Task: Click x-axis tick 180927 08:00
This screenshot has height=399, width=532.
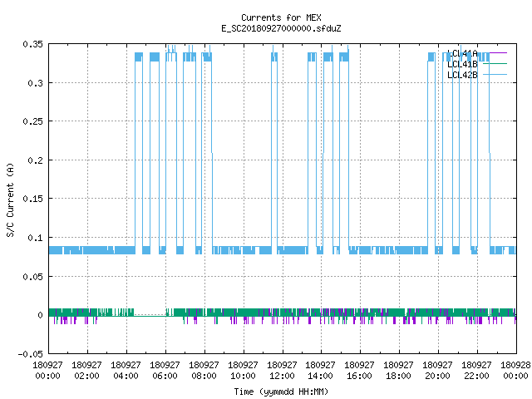Action: [x=204, y=371]
